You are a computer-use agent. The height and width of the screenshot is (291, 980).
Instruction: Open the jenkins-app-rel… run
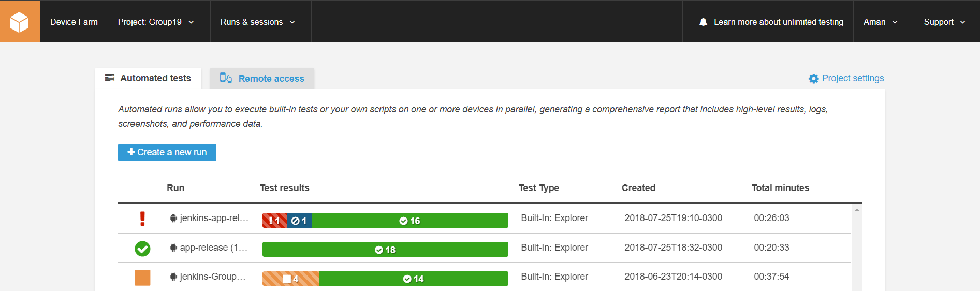coord(214,218)
